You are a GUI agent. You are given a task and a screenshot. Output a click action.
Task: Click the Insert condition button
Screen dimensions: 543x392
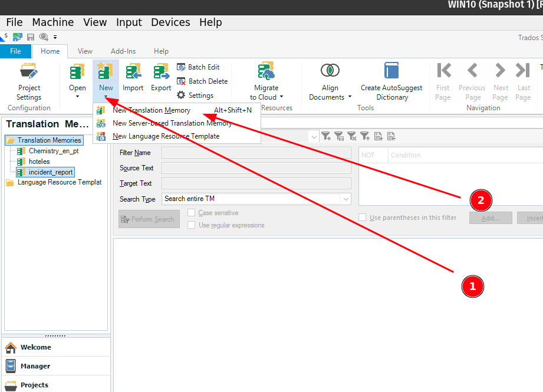531,218
